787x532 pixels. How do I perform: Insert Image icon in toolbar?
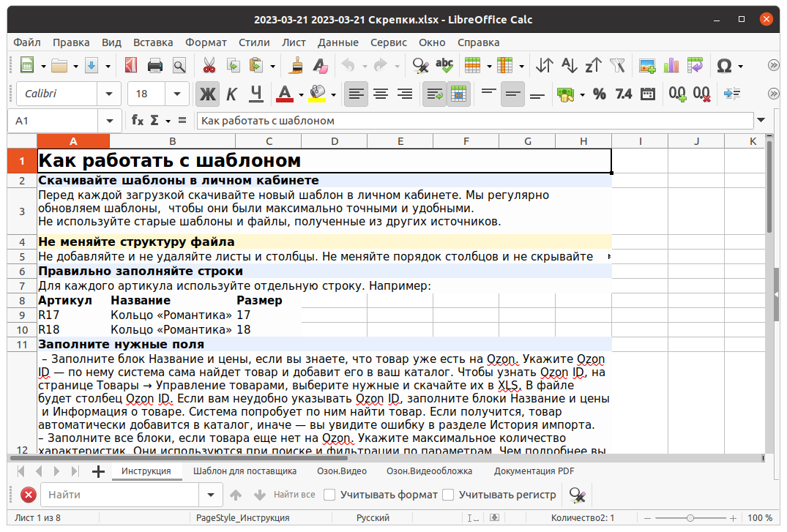(647, 66)
